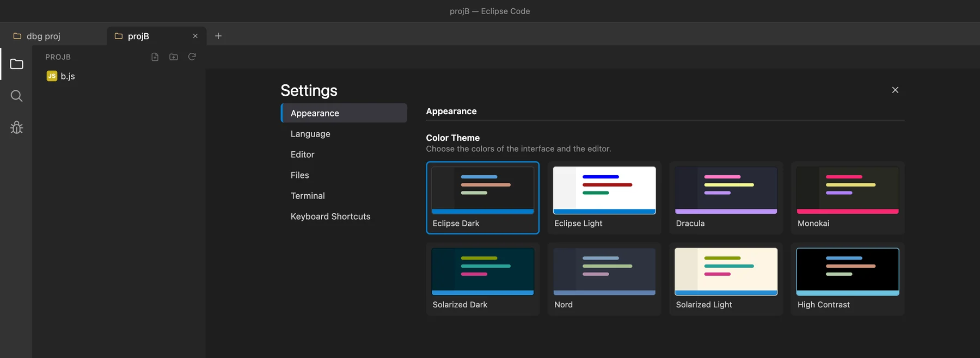The width and height of the screenshot is (980, 358).
Task: Switch to the High Contrast theme
Action: pyautogui.click(x=848, y=279)
